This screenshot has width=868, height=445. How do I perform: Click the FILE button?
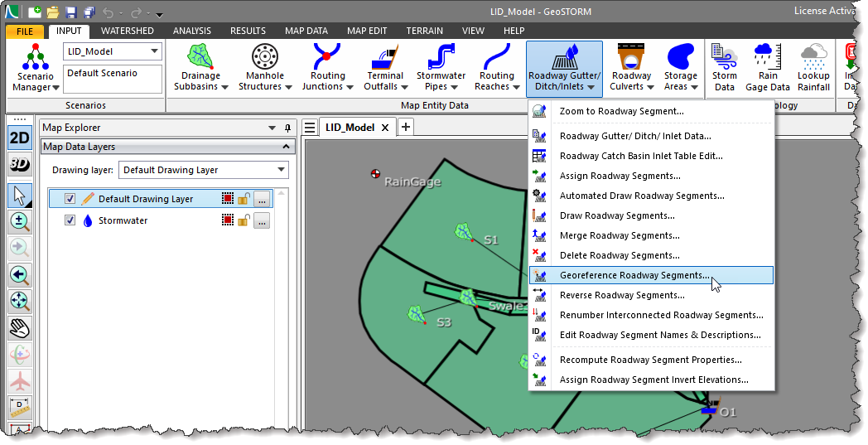[25, 31]
